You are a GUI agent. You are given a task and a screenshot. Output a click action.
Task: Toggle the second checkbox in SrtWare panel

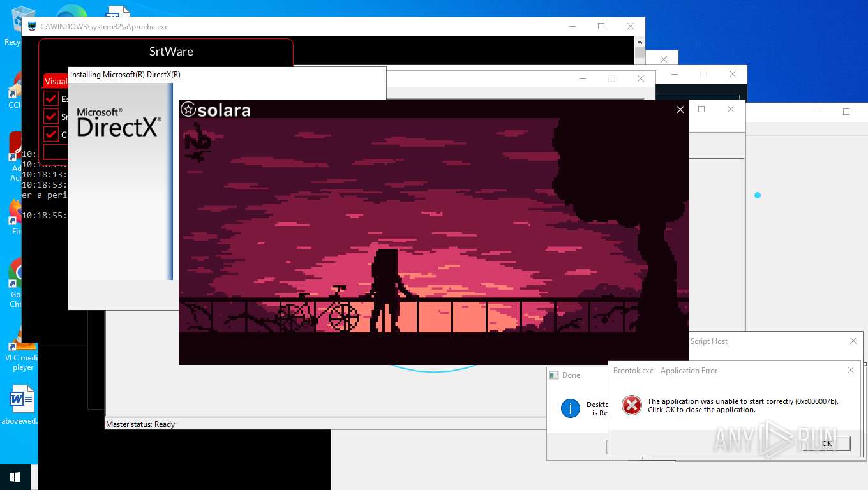[51, 116]
